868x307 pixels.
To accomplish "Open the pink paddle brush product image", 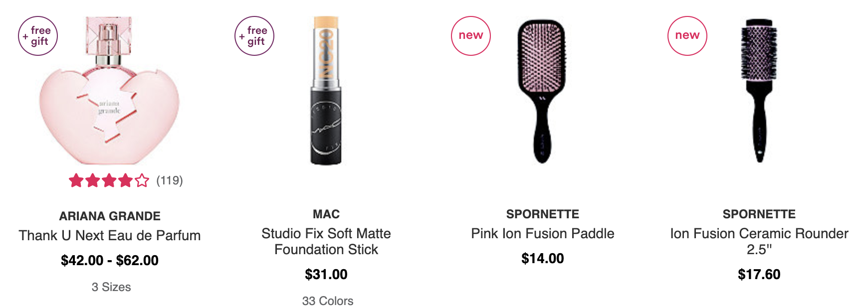I will 542,92.
